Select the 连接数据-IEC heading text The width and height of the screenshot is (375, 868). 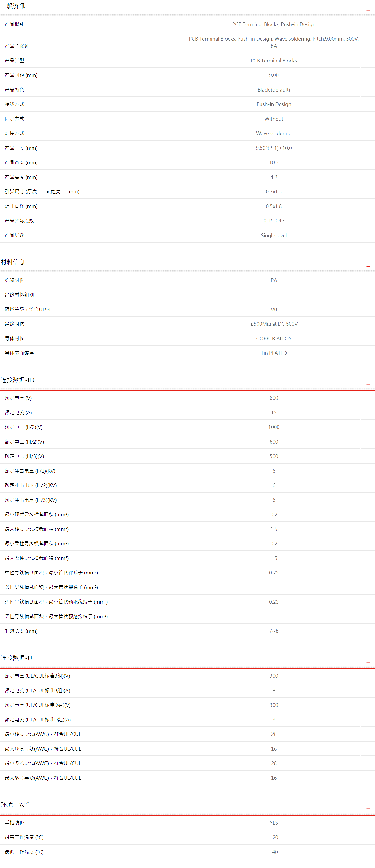point(19,380)
